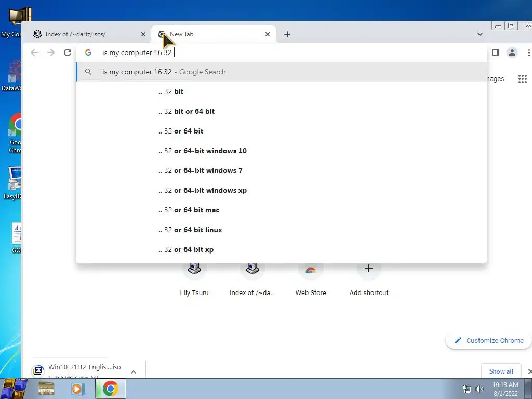
Task: Pick the "32 or 64 bit xp" suggestion
Action: tap(282, 249)
